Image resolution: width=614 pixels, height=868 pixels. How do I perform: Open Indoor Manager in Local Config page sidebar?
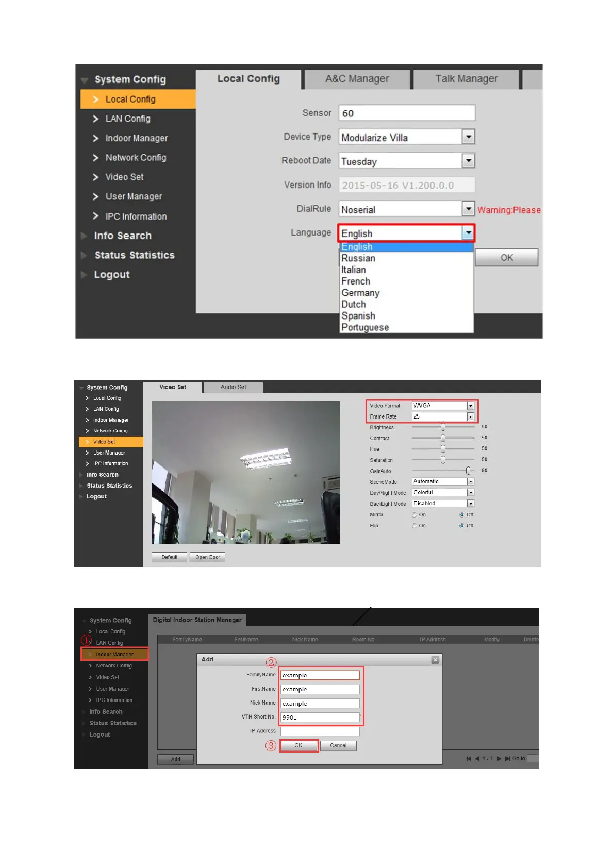point(136,138)
